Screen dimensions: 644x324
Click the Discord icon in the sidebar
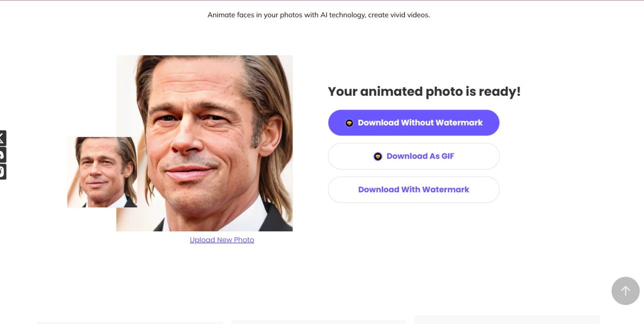[2, 155]
